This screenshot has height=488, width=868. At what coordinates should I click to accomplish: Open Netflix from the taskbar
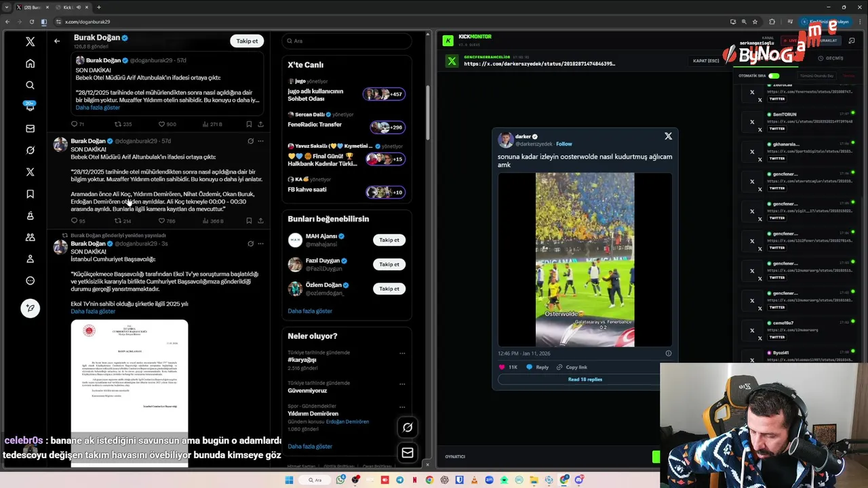tap(414, 480)
